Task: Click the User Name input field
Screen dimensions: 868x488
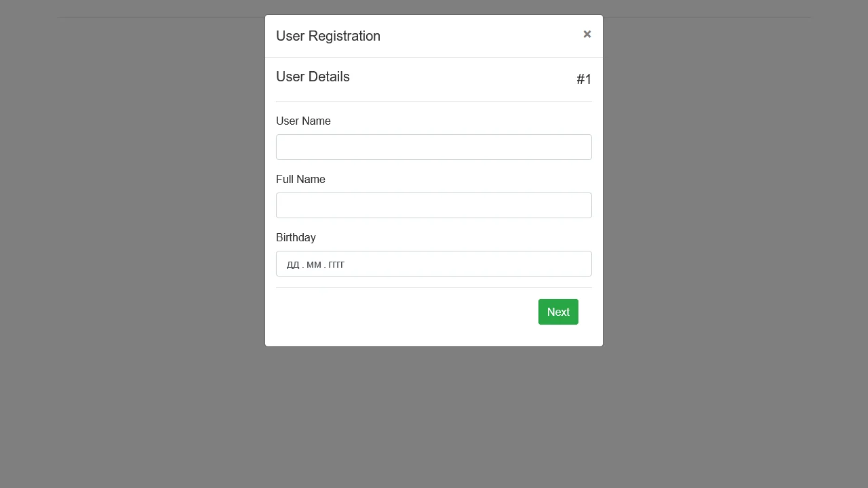Action: 433,147
